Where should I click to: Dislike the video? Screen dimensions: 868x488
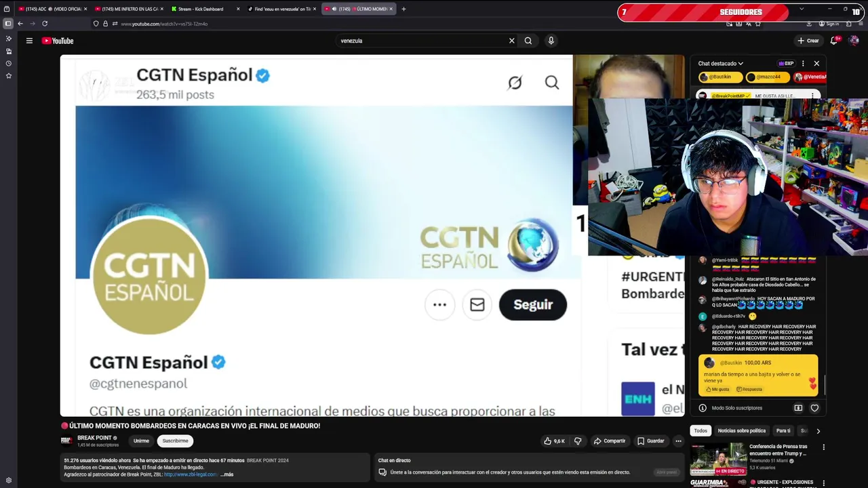[578, 441]
